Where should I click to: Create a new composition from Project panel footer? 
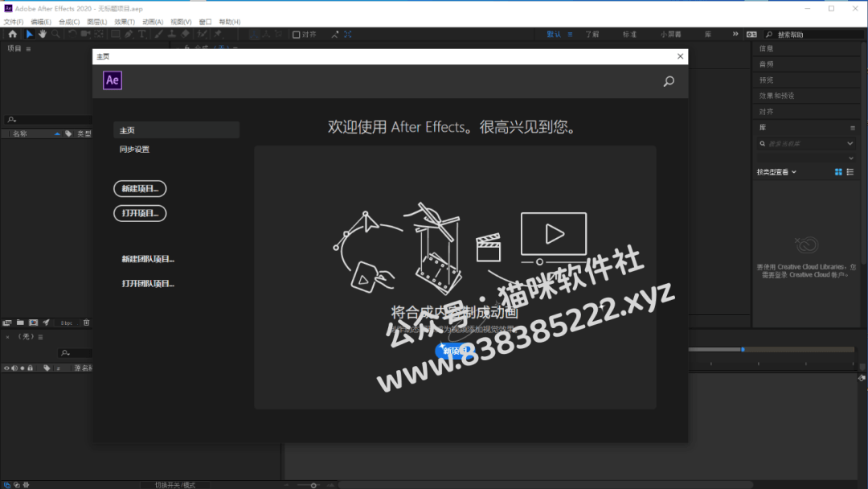click(33, 323)
